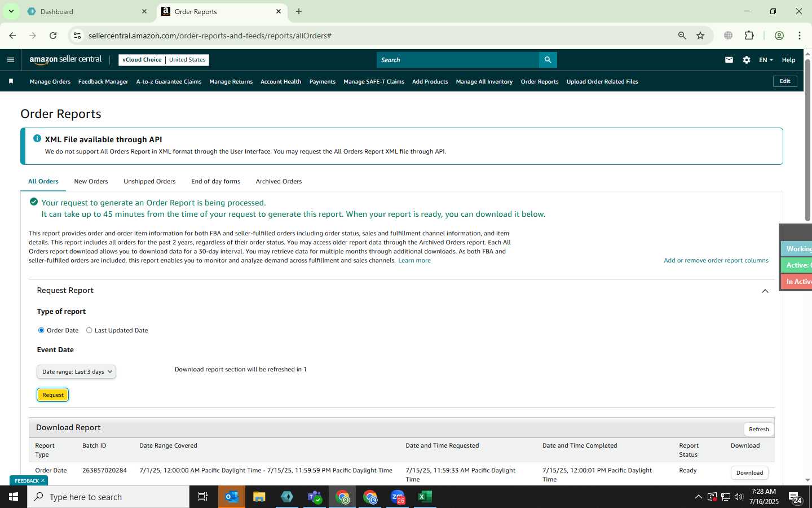Open the EN language dropdown

click(x=766, y=60)
